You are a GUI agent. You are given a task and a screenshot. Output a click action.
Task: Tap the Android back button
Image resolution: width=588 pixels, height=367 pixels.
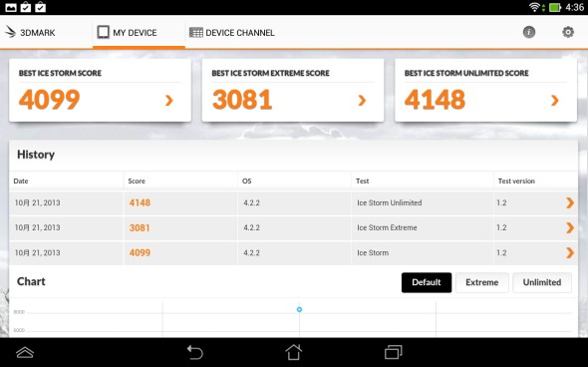click(x=195, y=352)
